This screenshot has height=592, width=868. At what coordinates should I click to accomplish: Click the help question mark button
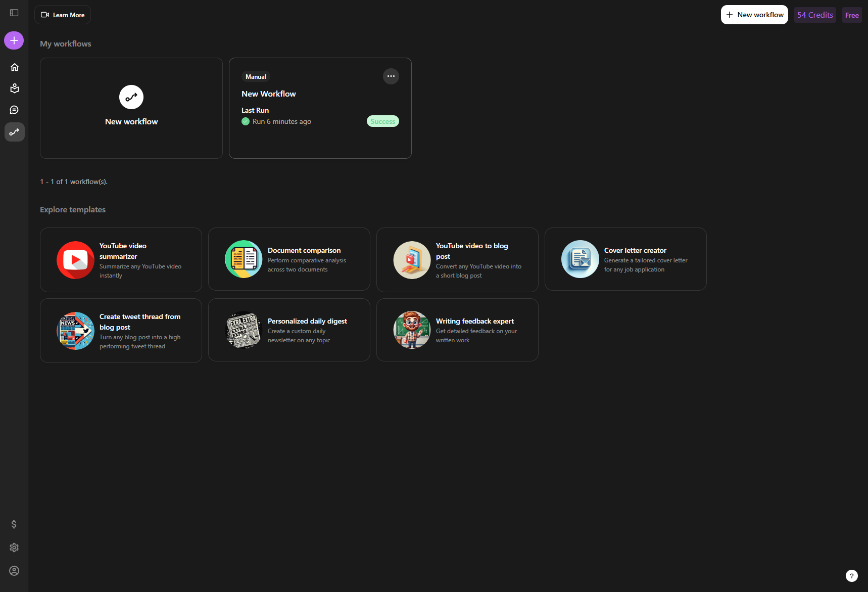coord(851,576)
